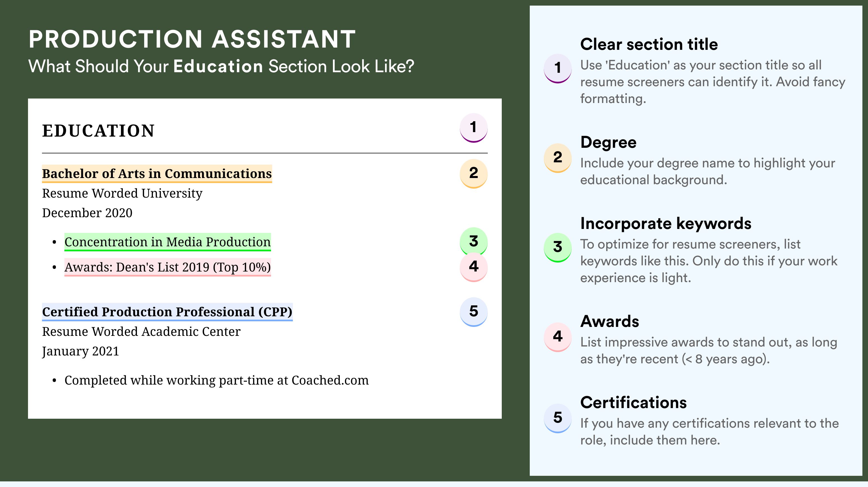This screenshot has height=487, width=868.
Task: Click purple badge 1 next to "Clear section title"
Action: point(557,68)
